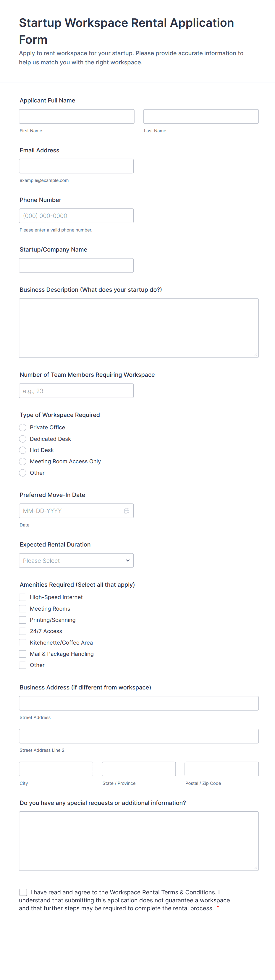
Task: Select the Private Office radio option
Action: click(23, 427)
